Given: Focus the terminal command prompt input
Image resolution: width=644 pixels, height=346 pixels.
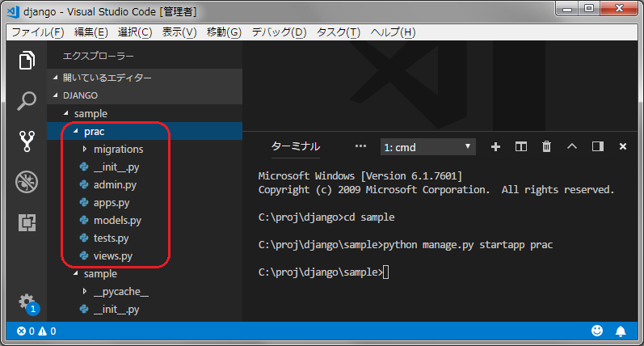Looking at the screenshot, I should 385,272.
